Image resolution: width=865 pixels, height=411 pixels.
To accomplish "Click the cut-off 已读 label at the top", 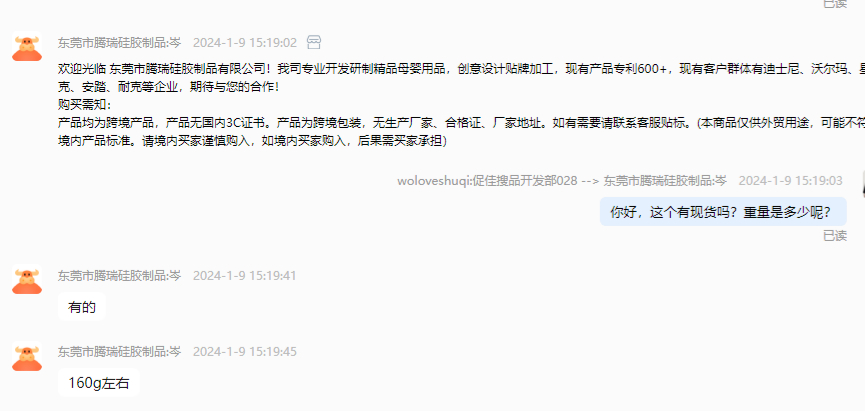I will pos(835,3).
